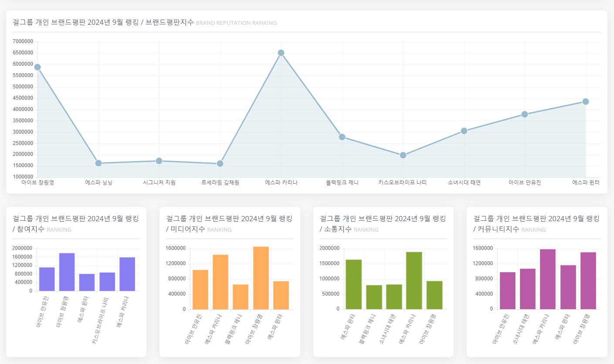The width and height of the screenshot is (614, 364).
Task: Click the 커뮤니티지수 chart title
Action: [536, 224]
